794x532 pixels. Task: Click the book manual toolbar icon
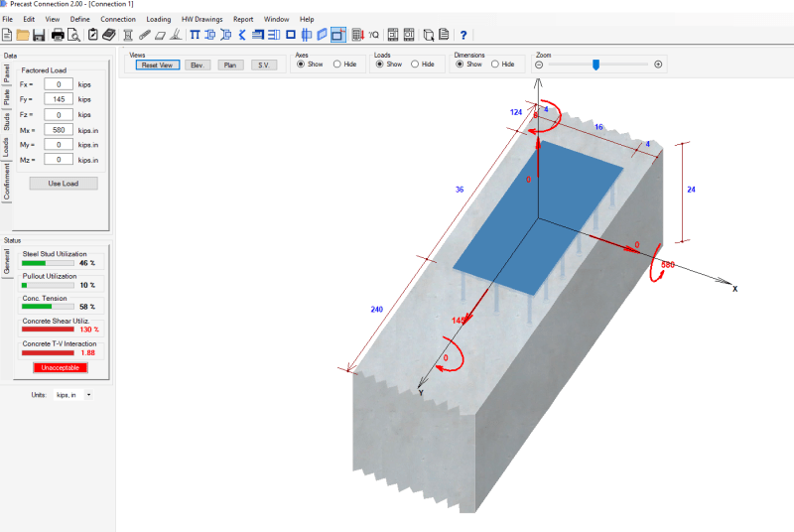109,35
